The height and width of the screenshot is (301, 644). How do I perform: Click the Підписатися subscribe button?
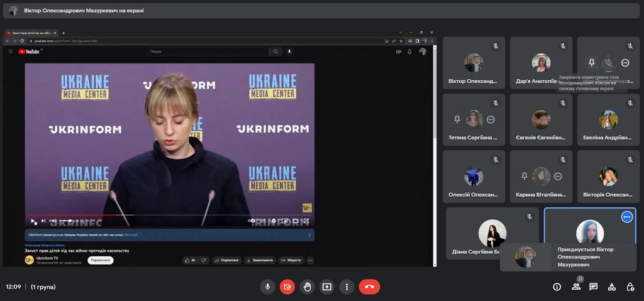101,260
